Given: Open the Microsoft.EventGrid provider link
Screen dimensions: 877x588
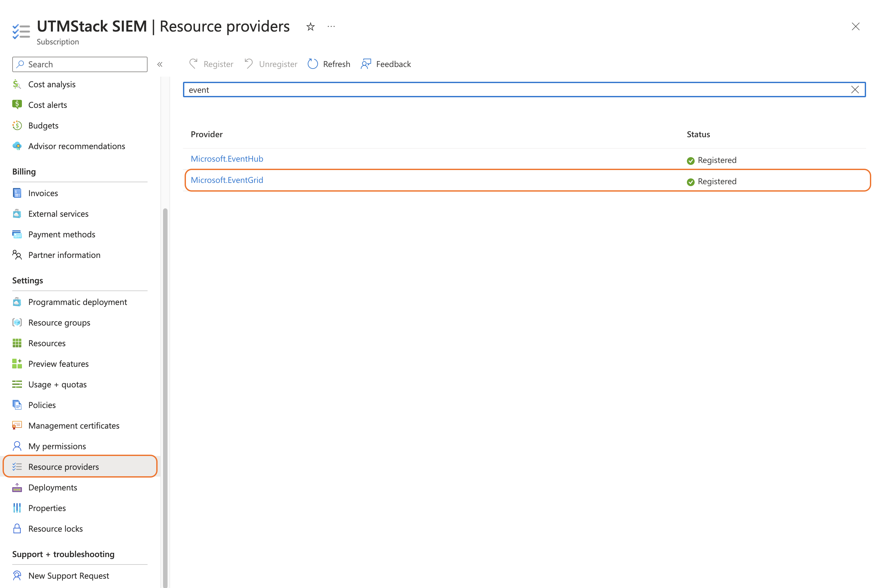Looking at the screenshot, I should tap(226, 180).
